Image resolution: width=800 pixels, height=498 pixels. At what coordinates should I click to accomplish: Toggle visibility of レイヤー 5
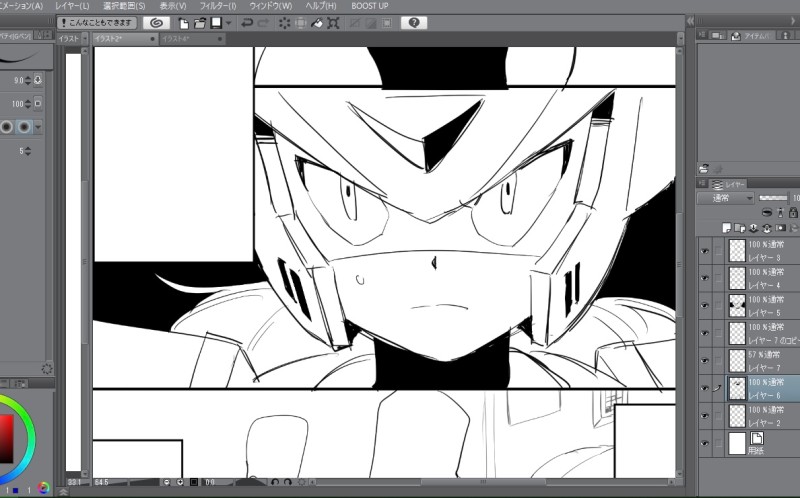tap(705, 305)
